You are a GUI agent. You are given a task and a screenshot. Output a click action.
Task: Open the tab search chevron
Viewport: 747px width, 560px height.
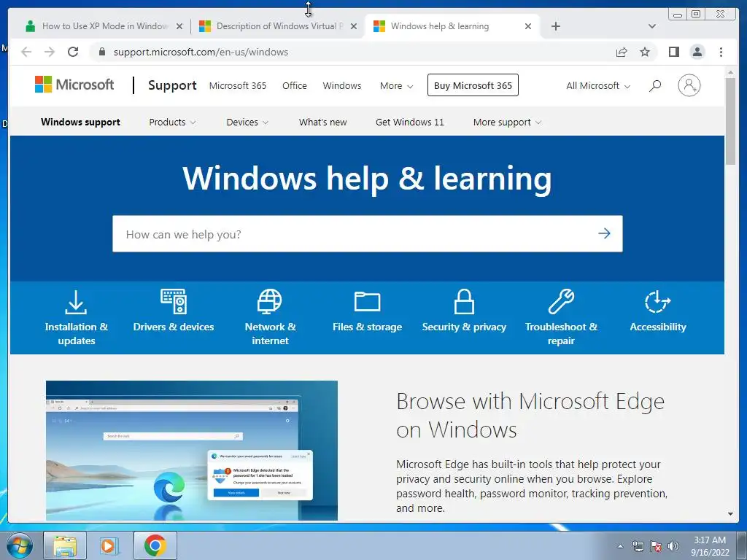pyautogui.click(x=651, y=26)
